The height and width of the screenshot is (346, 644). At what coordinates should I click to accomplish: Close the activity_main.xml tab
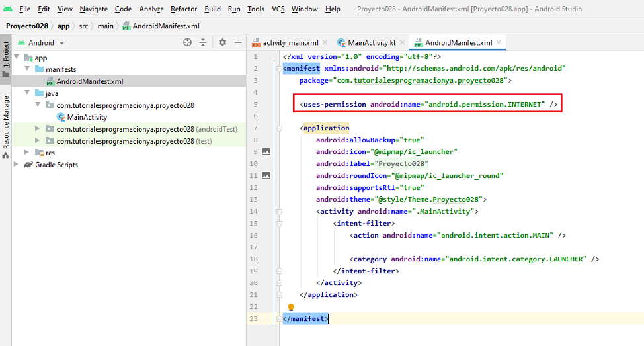pyautogui.click(x=325, y=42)
